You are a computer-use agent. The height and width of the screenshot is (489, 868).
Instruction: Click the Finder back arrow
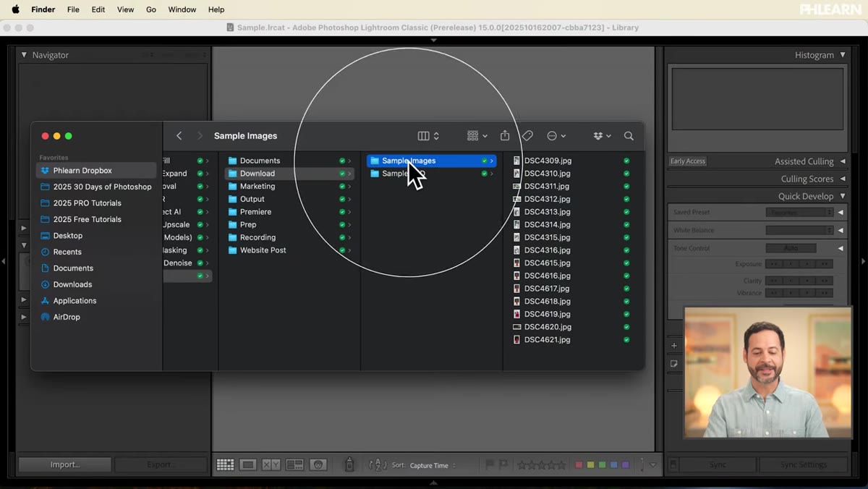coord(179,136)
